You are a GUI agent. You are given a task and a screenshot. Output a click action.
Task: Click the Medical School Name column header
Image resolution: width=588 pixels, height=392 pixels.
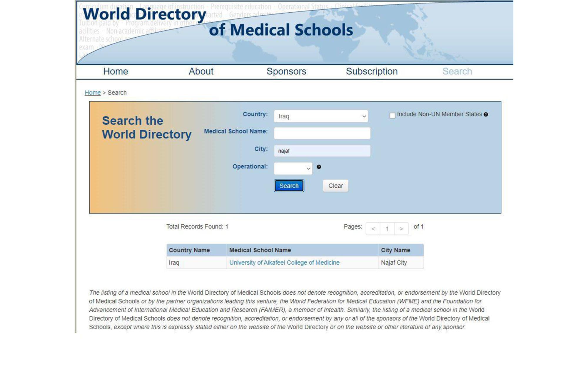tap(303, 250)
